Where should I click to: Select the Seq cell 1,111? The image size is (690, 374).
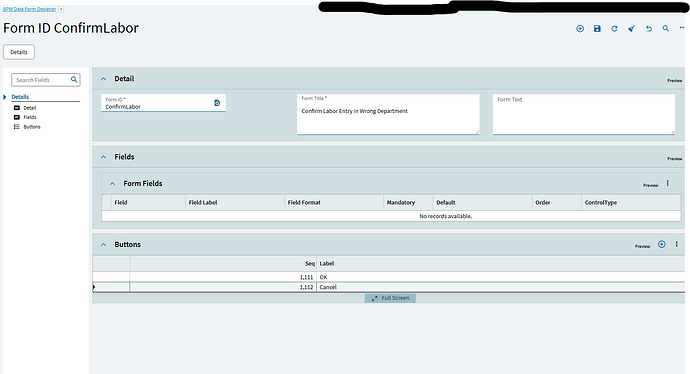[x=223, y=277]
